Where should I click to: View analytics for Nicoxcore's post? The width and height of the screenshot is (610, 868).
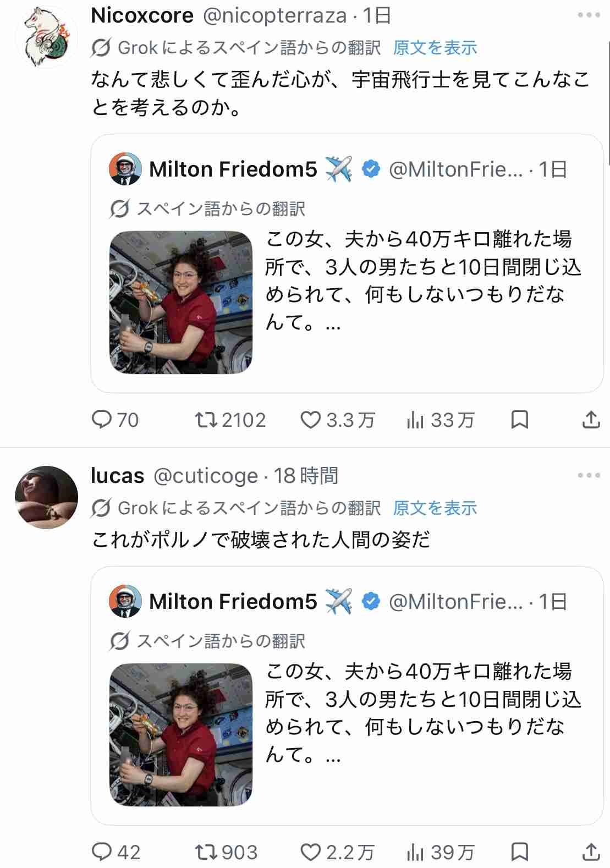point(415,420)
